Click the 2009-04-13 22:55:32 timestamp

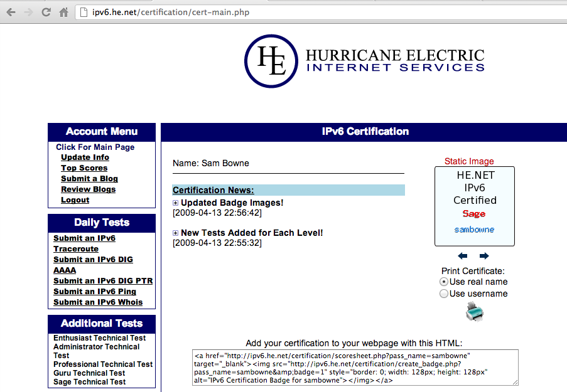tap(217, 243)
